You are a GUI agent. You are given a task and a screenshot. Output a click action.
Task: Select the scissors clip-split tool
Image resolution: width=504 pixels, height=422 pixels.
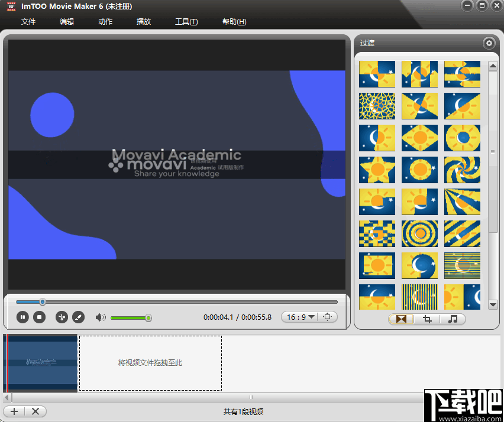pos(62,317)
